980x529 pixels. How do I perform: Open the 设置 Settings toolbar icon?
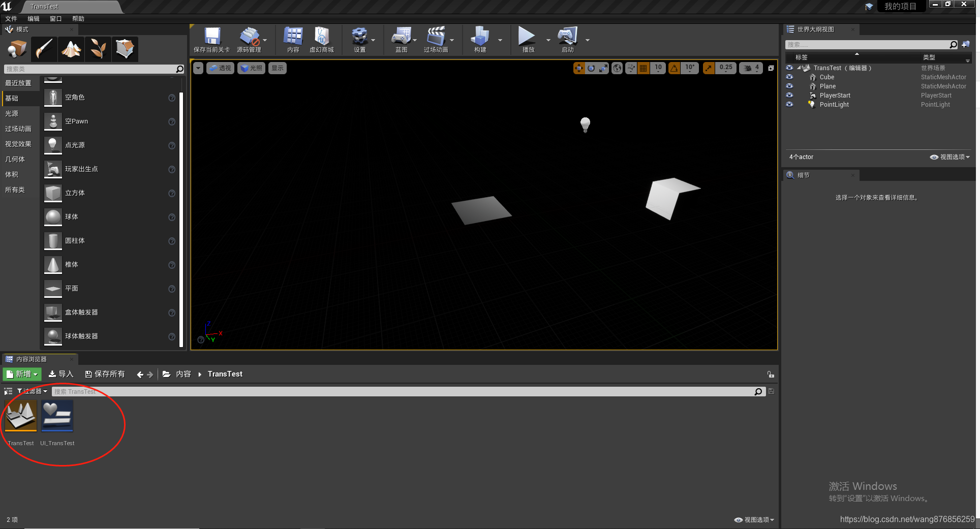coord(360,36)
